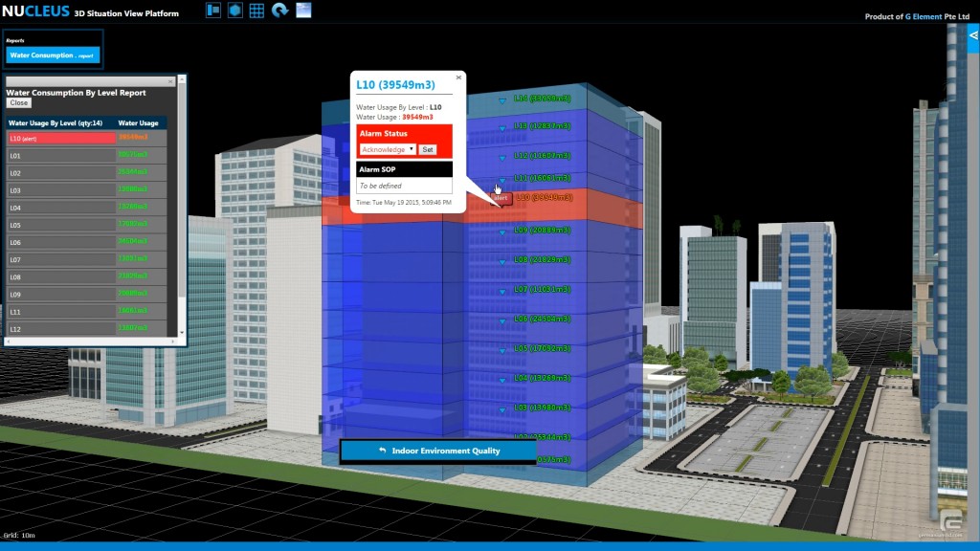Viewport: 980px width, 551px height.
Task: Click the triangle marker beside L05 label
Action: 502,351
